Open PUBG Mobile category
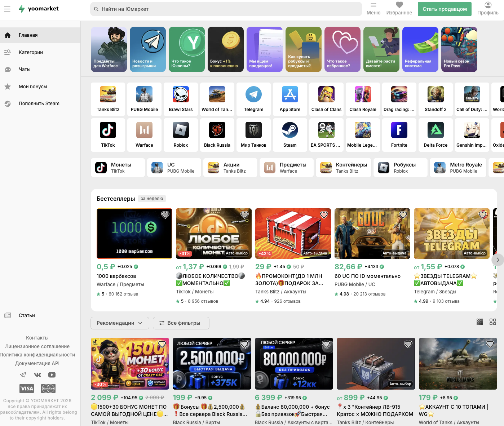The height and width of the screenshot is (426, 504). click(x=144, y=99)
